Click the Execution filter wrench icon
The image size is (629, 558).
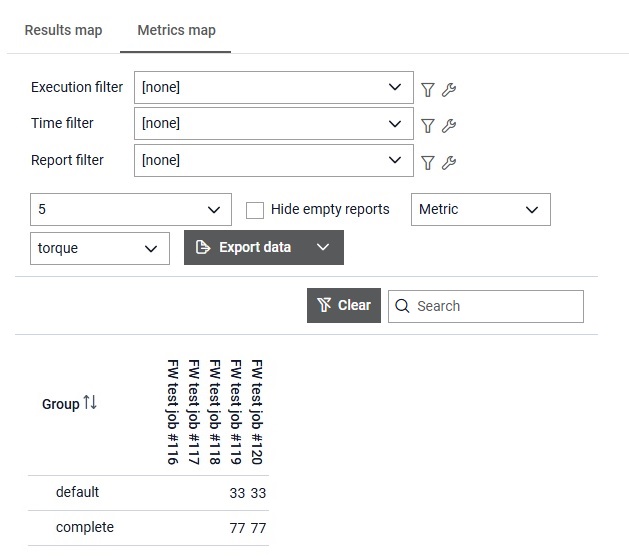pyautogui.click(x=449, y=90)
